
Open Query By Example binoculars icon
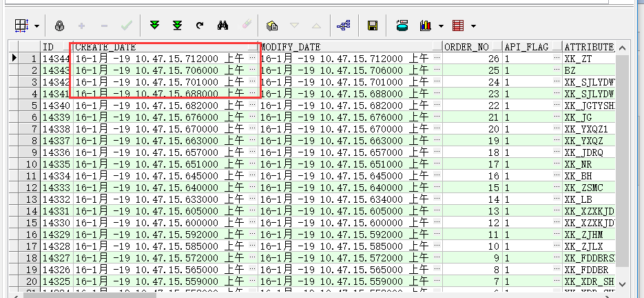(x=222, y=26)
